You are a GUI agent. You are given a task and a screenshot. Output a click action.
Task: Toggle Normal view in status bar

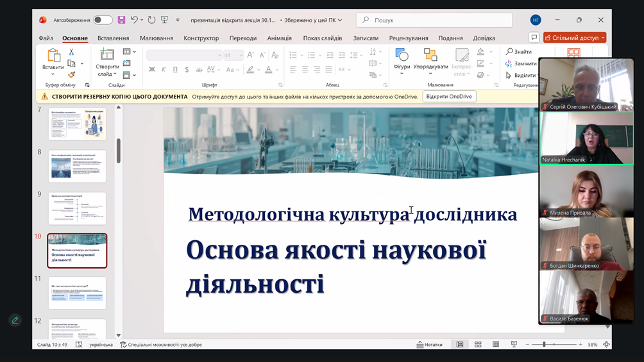[460, 345]
